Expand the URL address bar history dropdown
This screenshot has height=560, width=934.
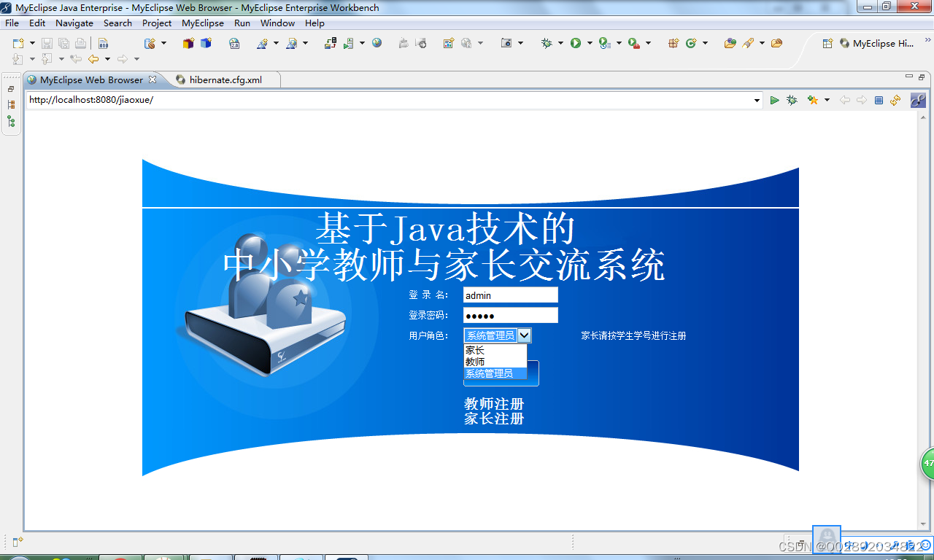coord(757,100)
